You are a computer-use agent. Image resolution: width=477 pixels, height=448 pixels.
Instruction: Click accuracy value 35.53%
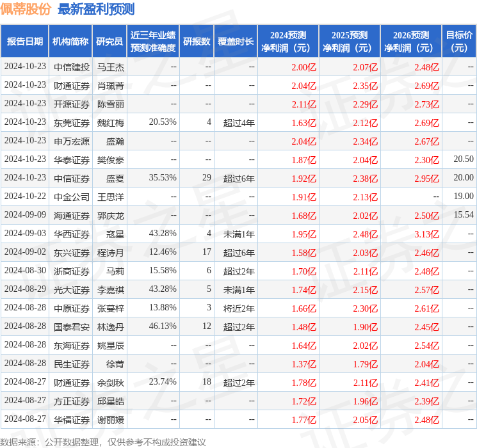click(x=163, y=178)
